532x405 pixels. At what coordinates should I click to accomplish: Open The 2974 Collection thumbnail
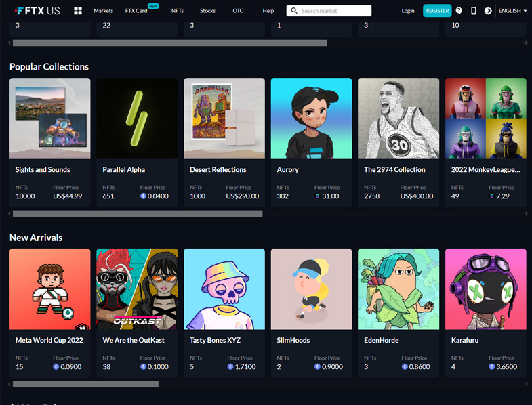click(x=398, y=119)
